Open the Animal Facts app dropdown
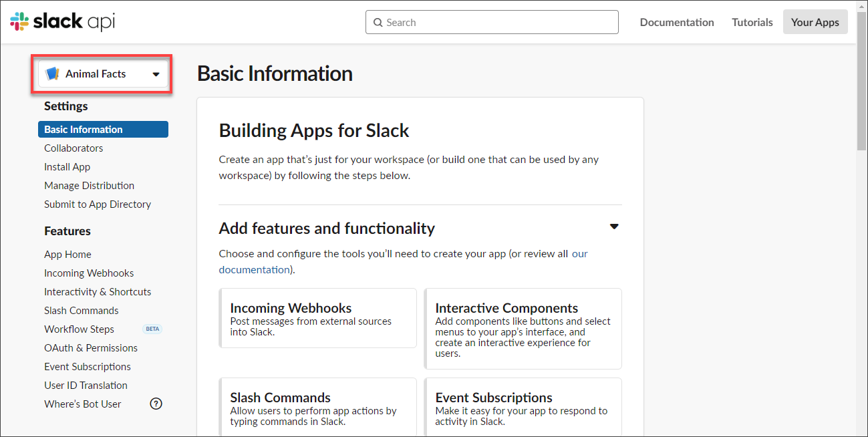This screenshot has height=437, width=868. (x=103, y=74)
